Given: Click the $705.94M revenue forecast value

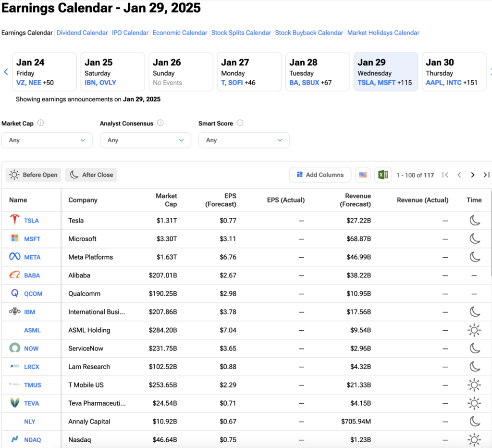Looking at the screenshot, I should pos(356,422).
